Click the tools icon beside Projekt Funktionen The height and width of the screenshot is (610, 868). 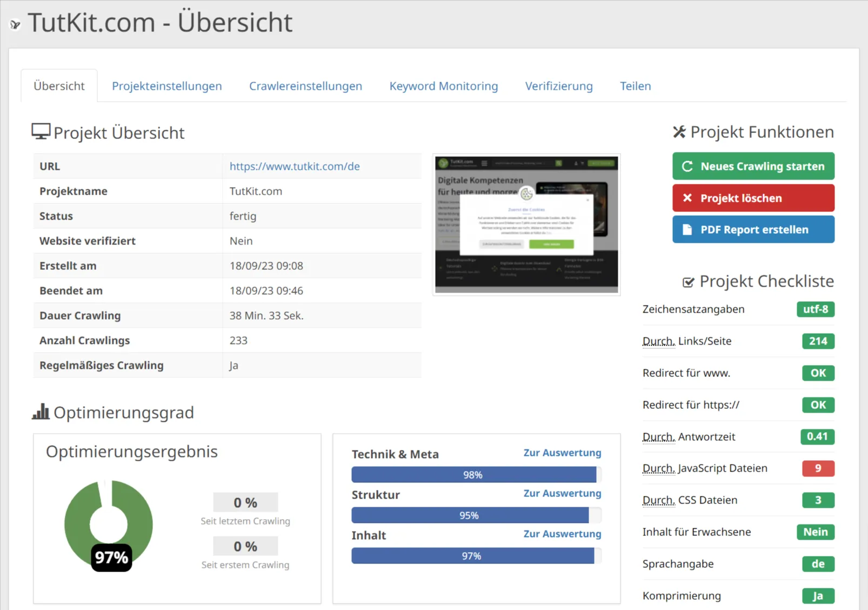[x=679, y=131]
